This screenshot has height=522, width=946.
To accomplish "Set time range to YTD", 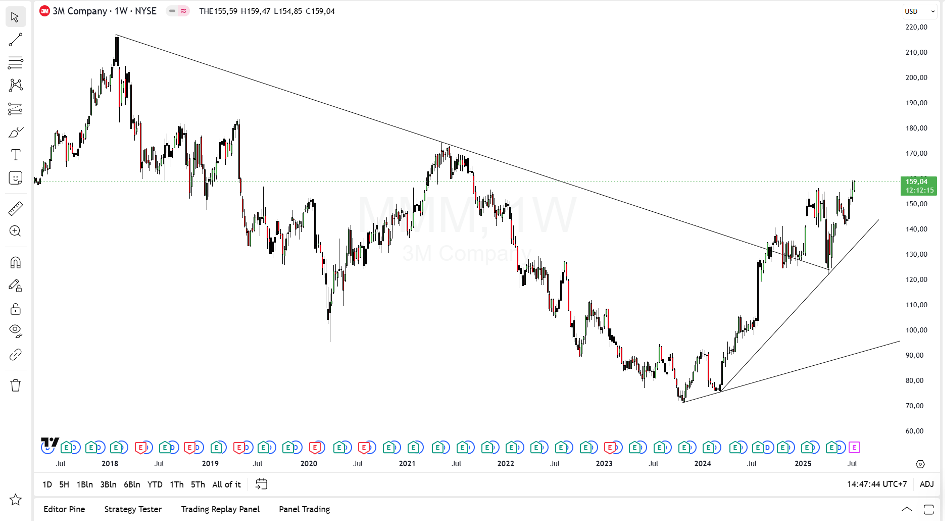I will point(155,484).
